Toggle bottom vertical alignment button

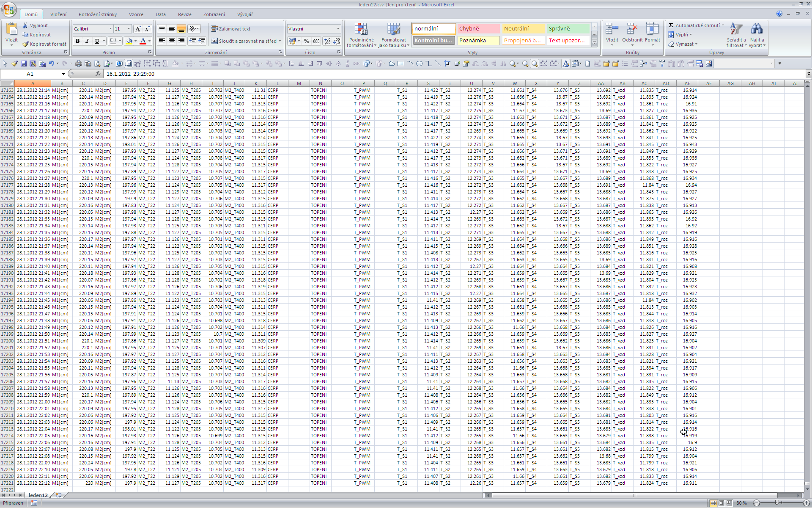(181, 29)
